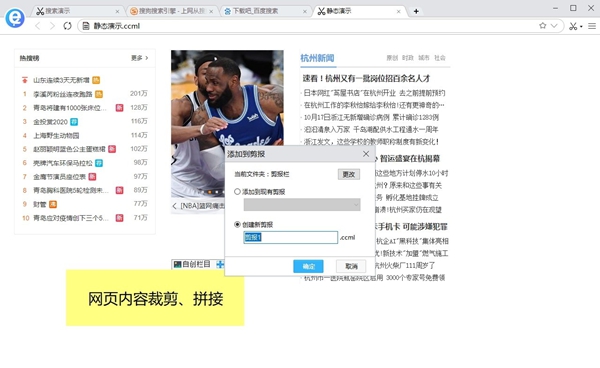Close the 搜索演示 tab
The width and height of the screenshot is (600, 368).
coord(117,11)
